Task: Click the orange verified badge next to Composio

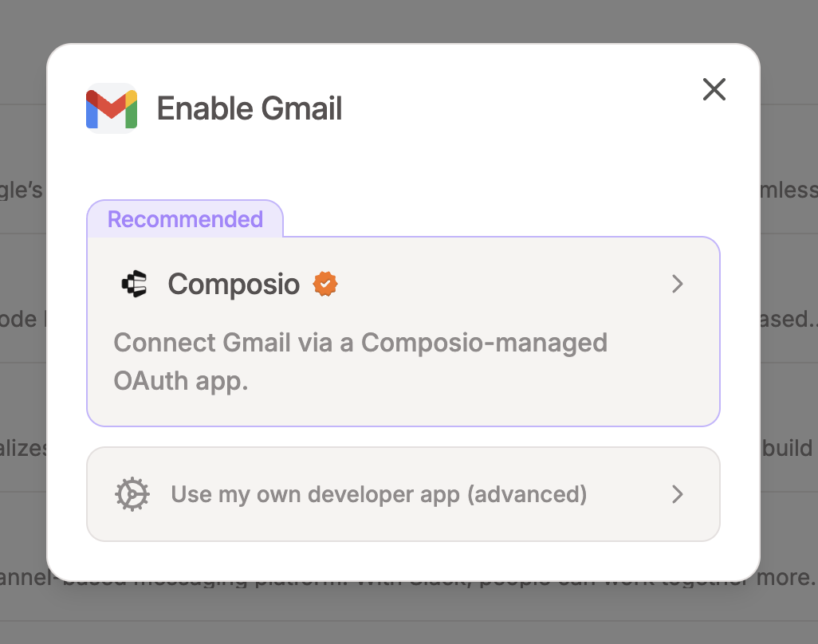Action: point(325,284)
